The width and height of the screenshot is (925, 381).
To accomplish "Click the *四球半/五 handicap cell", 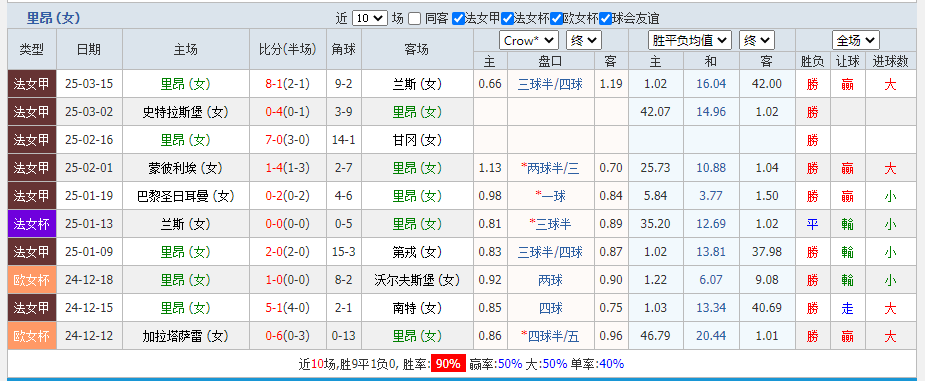I will [550, 337].
